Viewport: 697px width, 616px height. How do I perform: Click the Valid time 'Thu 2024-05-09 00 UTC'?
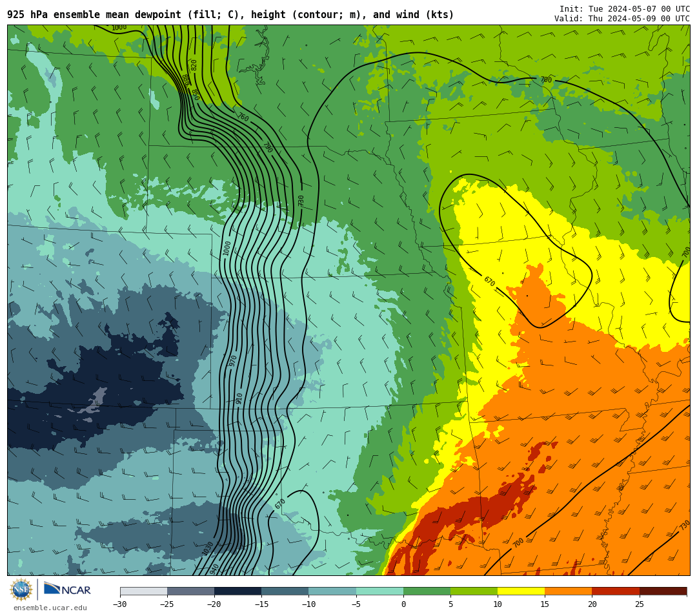pos(639,18)
